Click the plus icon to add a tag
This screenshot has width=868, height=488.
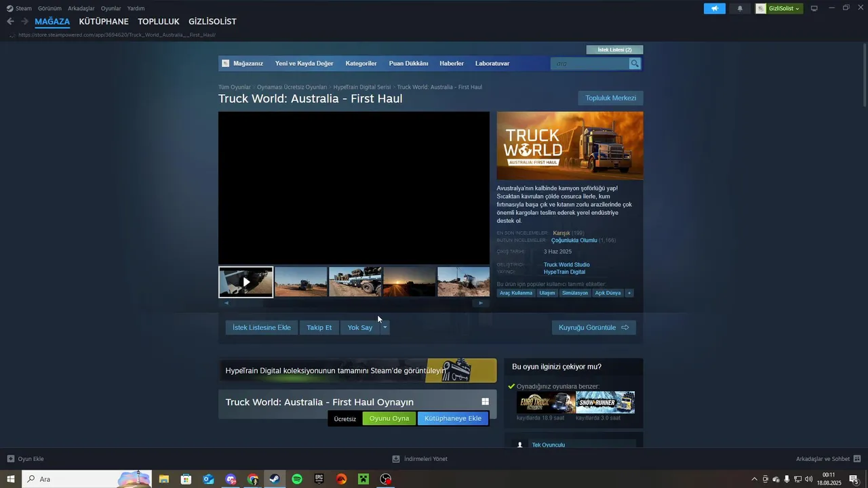click(629, 293)
